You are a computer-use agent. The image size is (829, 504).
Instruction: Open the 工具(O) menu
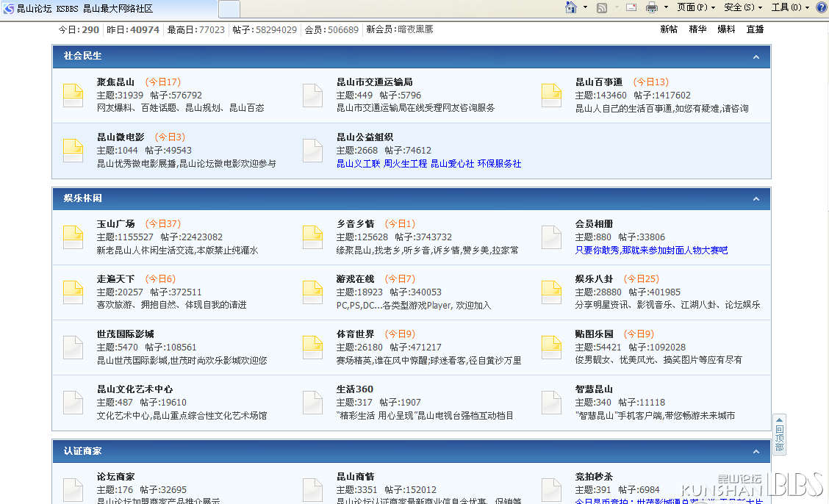pos(790,7)
